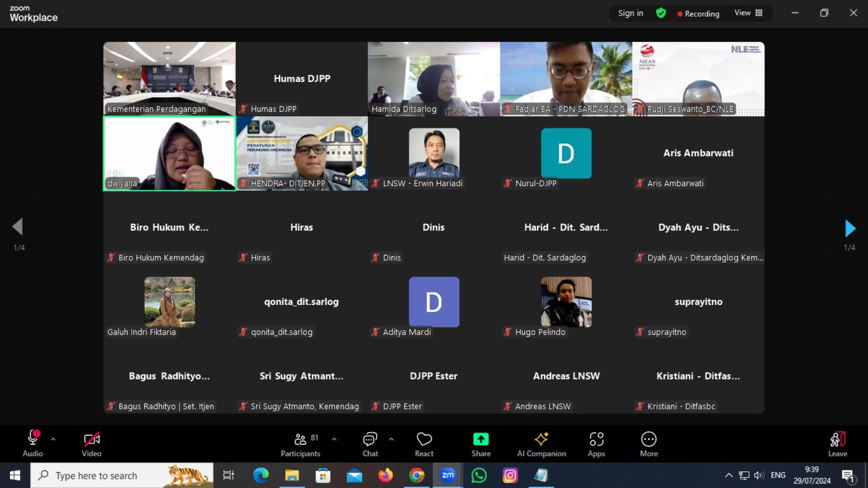Open Instagram from taskbar

[510, 475]
